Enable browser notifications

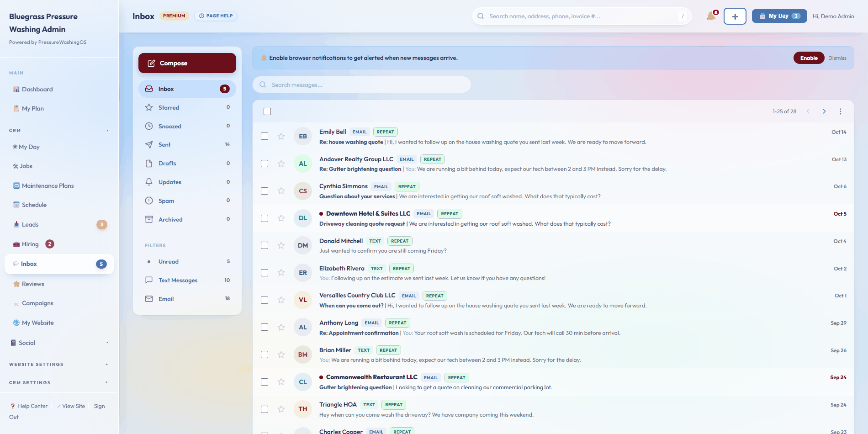click(x=809, y=58)
